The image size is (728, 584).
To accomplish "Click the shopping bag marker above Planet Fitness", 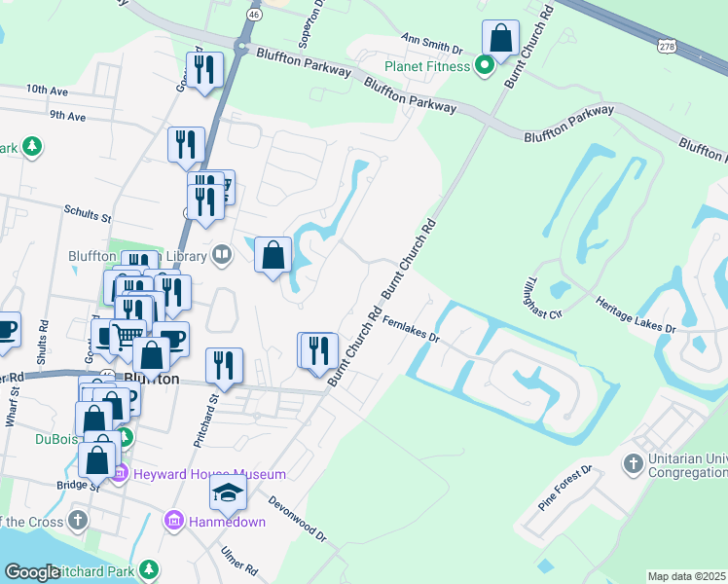I will click(500, 40).
